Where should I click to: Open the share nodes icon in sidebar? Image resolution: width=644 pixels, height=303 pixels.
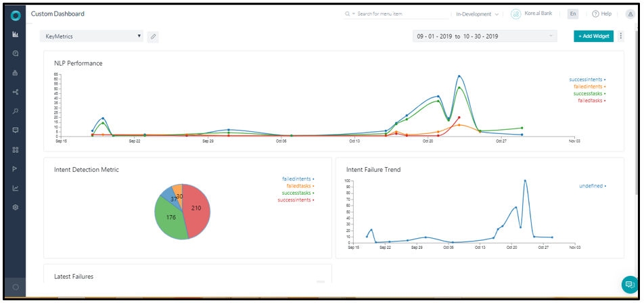coord(16,92)
